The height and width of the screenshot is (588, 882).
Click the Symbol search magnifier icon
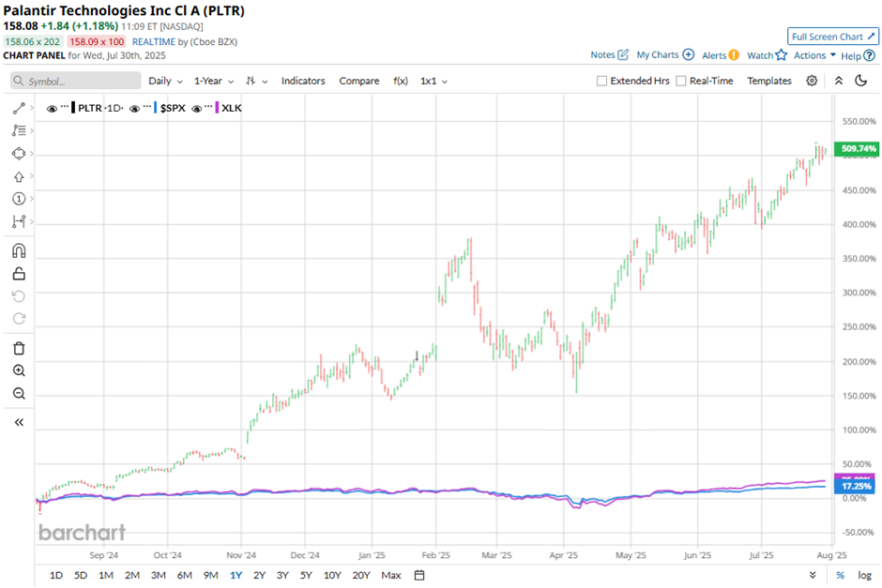[x=19, y=81]
